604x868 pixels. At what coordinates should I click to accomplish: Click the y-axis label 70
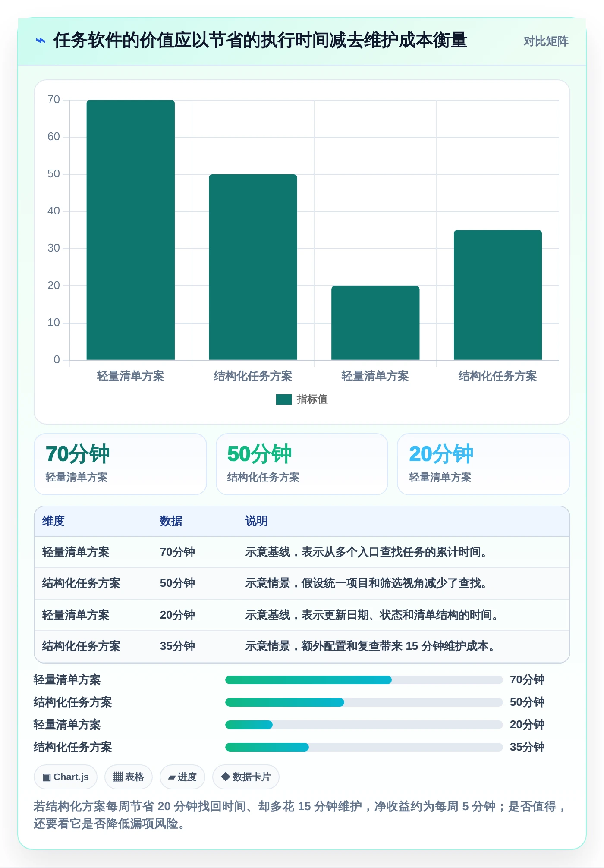point(53,100)
